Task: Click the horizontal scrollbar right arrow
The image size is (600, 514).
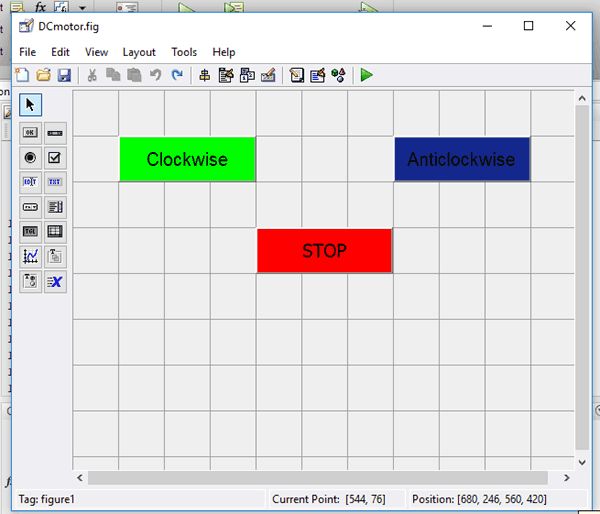Action: [x=567, y=478]
